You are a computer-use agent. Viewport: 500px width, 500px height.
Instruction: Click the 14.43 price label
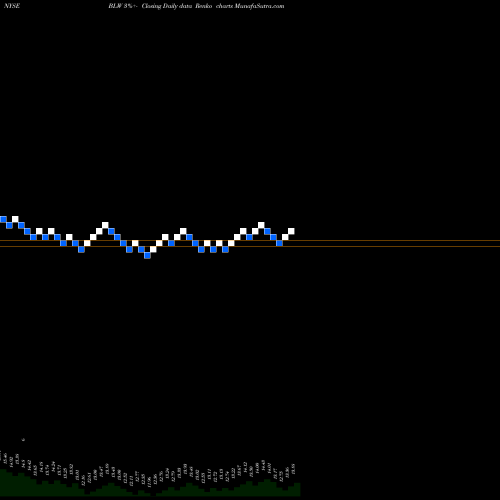click(264, 465)
